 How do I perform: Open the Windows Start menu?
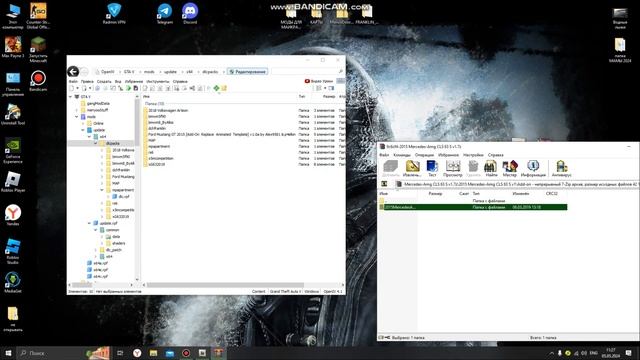click(8, 353)
